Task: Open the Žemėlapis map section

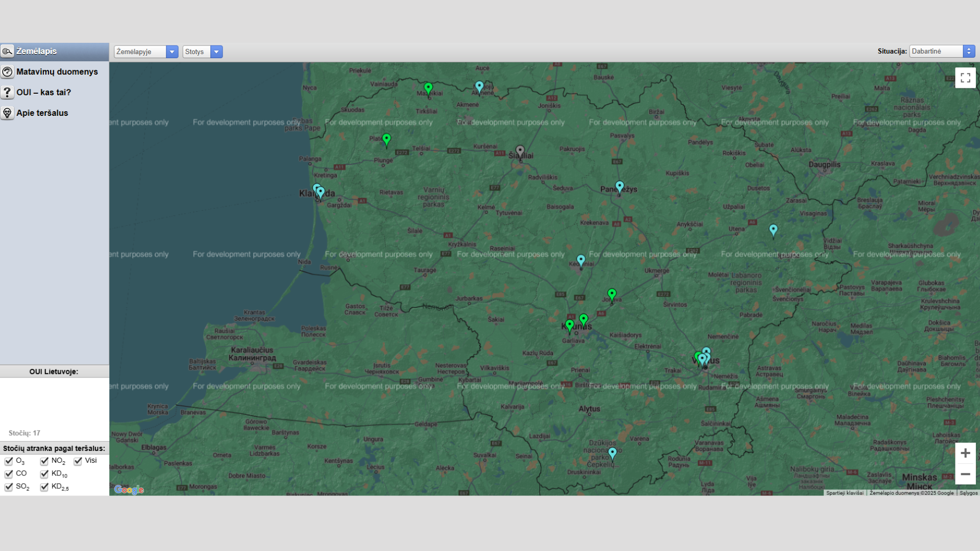Action: [54, 52]
